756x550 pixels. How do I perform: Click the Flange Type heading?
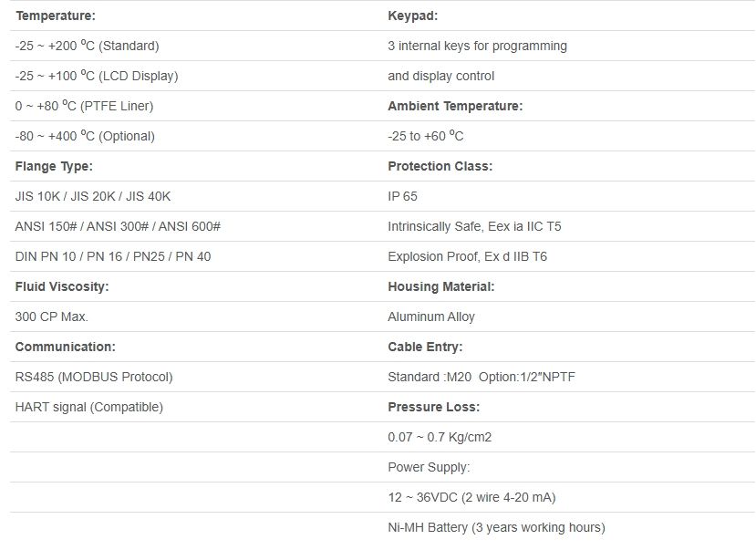click(54, 166)
